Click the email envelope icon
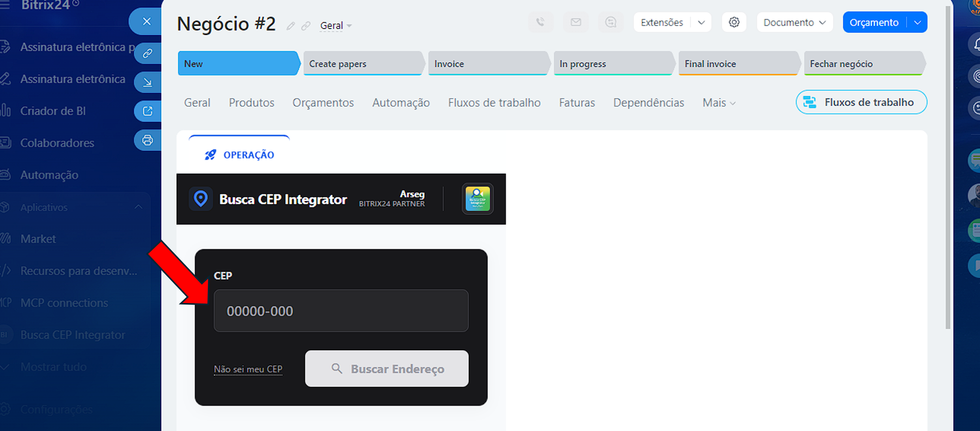 576,22
